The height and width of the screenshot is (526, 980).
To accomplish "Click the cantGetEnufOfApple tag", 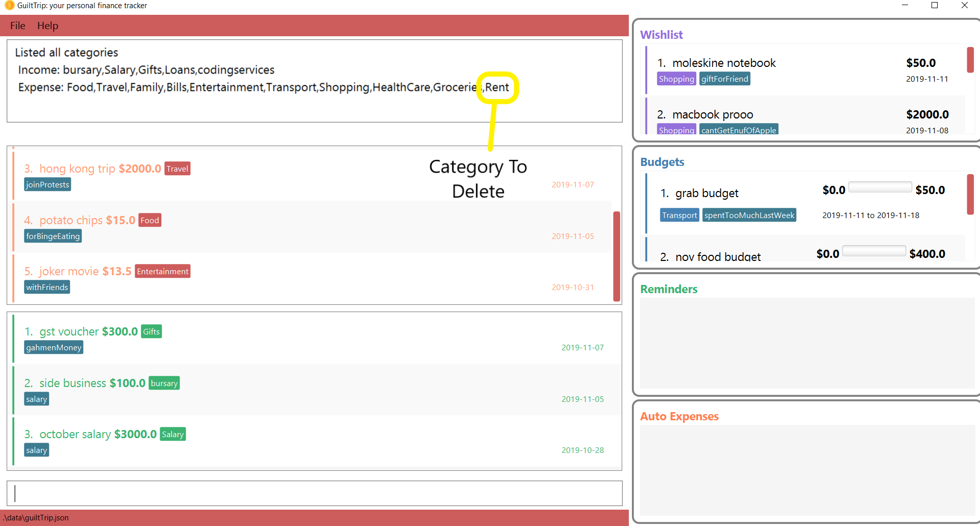I will 739,129.
